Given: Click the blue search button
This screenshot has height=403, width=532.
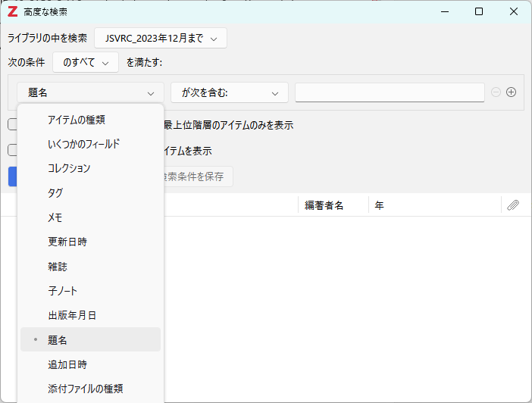Looking at the screenshot, I should click(13, 177).
